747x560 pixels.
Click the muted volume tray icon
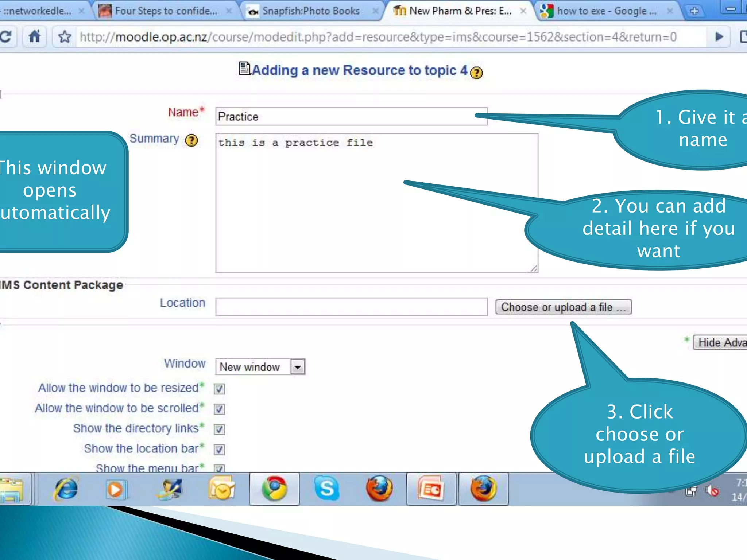point(712,491)
